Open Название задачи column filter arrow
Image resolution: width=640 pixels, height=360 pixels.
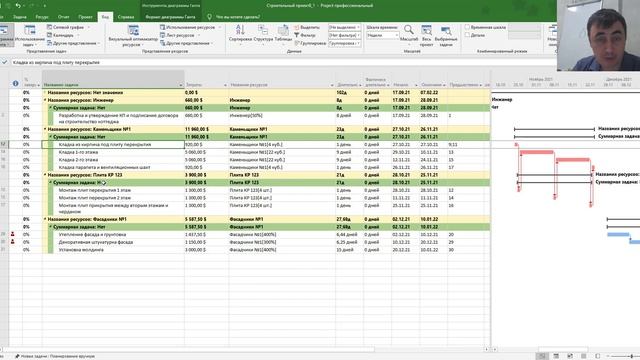(180, 85)
